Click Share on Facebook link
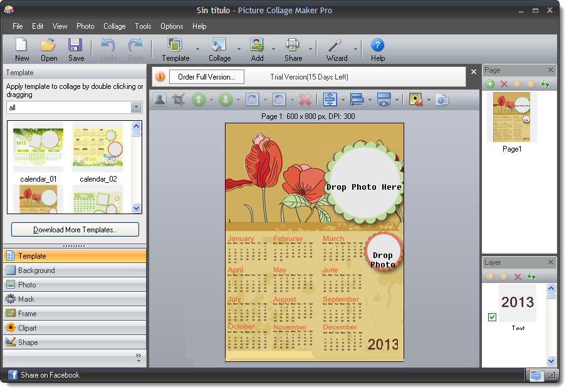Screen dimensions: 569x392 [x=50, y=375]
